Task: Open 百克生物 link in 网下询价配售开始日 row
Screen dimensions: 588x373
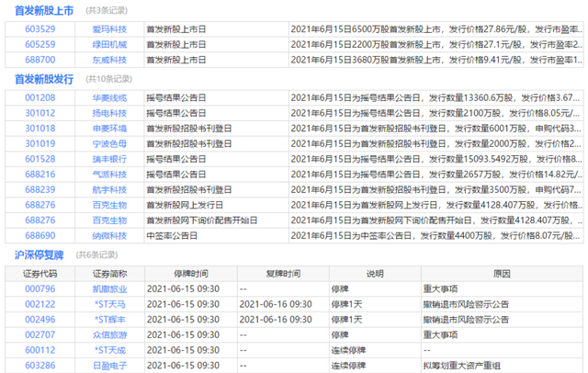Action: click(109, 220)
